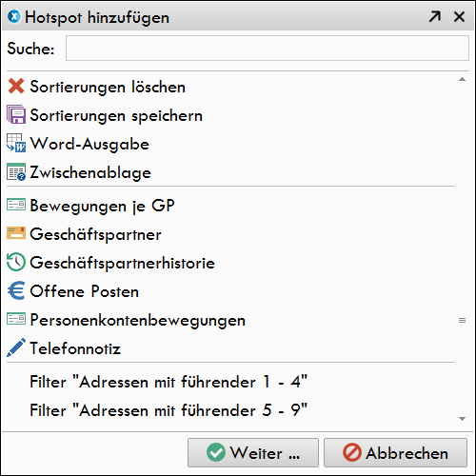The height and width of the screenshot is (476, 476).
Task: Click the Weiter ... button
Action: coord(253,453)
